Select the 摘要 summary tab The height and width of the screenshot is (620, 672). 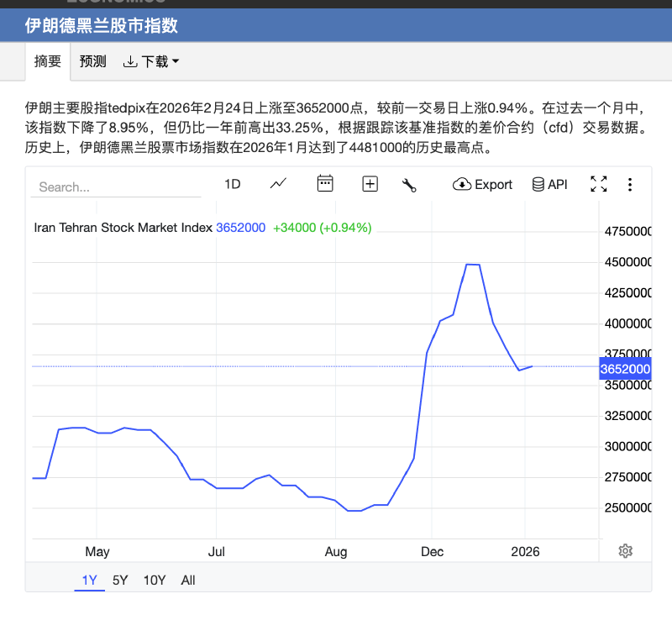(x=48, y=61)
